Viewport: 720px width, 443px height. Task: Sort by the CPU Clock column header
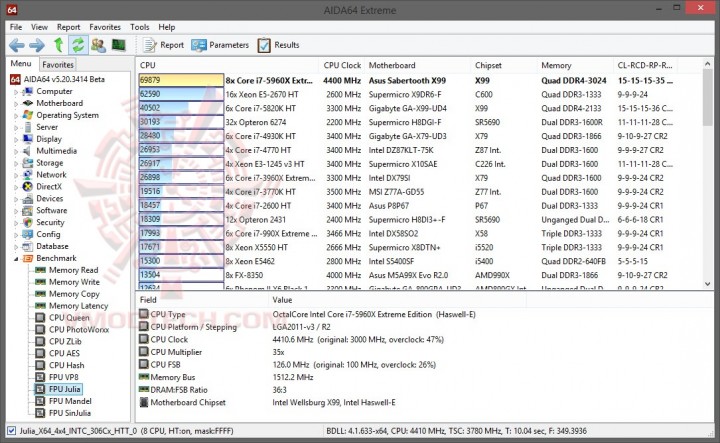coord(342,65)
